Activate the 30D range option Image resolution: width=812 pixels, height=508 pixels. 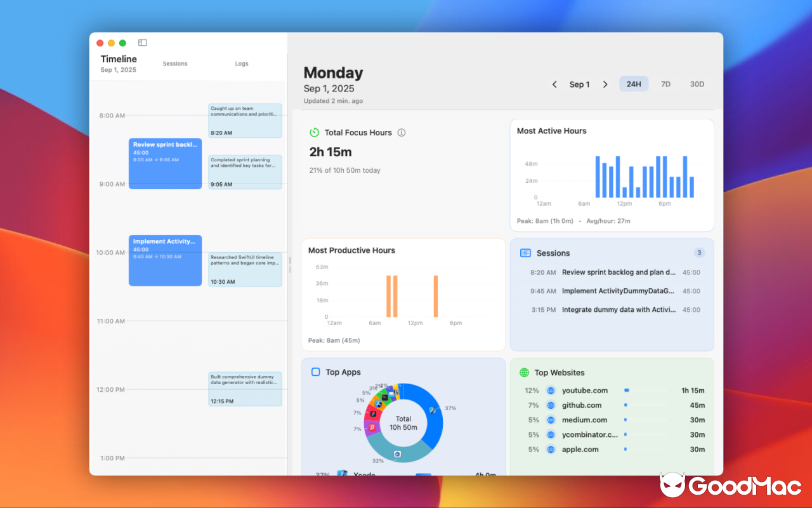point(697,83)
